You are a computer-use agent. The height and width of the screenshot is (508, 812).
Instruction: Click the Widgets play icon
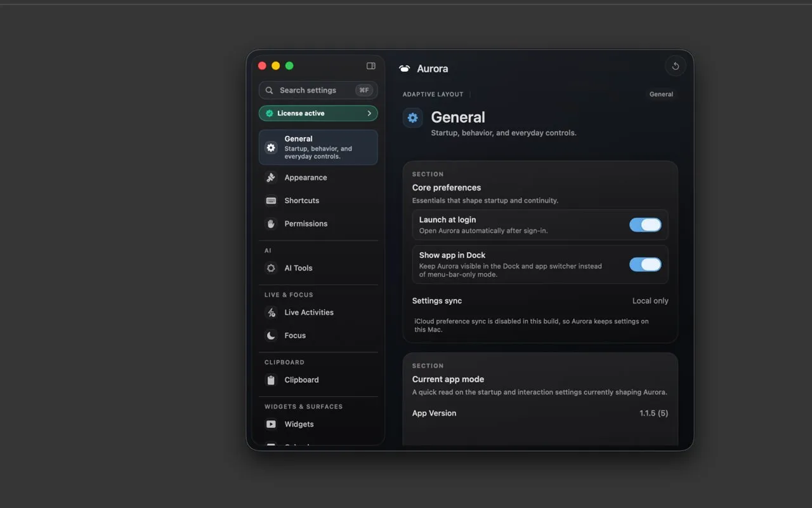(271, 424)
